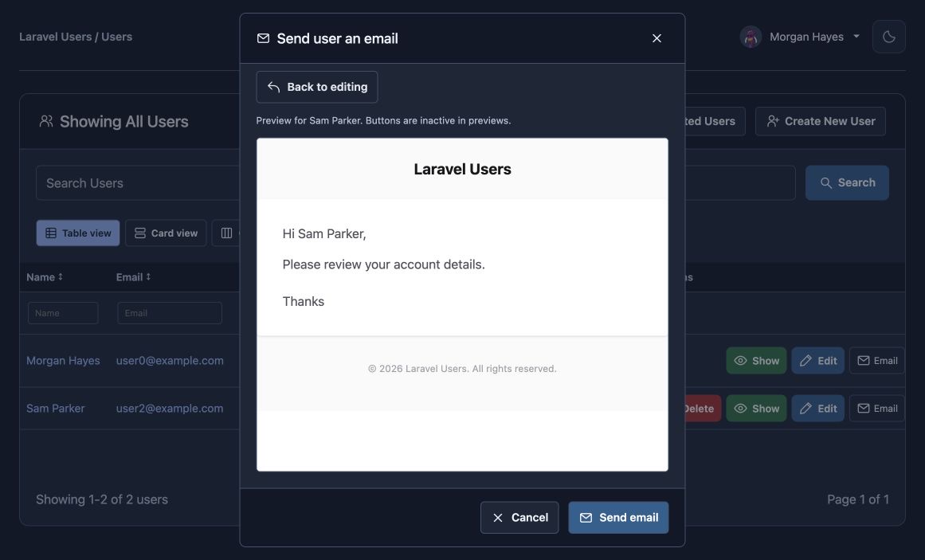Click user0@example.com email link
Viewport: 925px width, 560px height.
coord(170,361)
